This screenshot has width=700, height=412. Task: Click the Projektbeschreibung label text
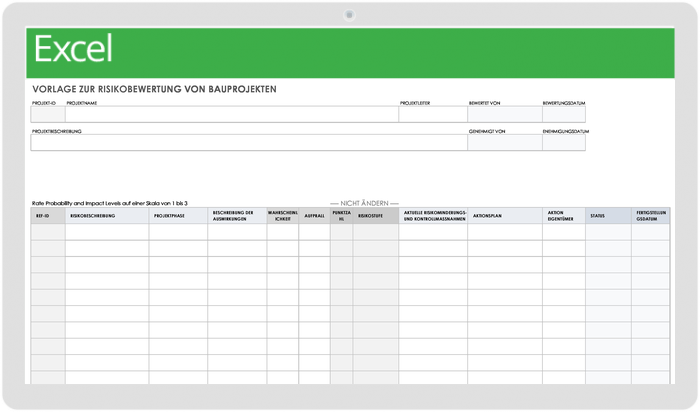pos(57,131)
